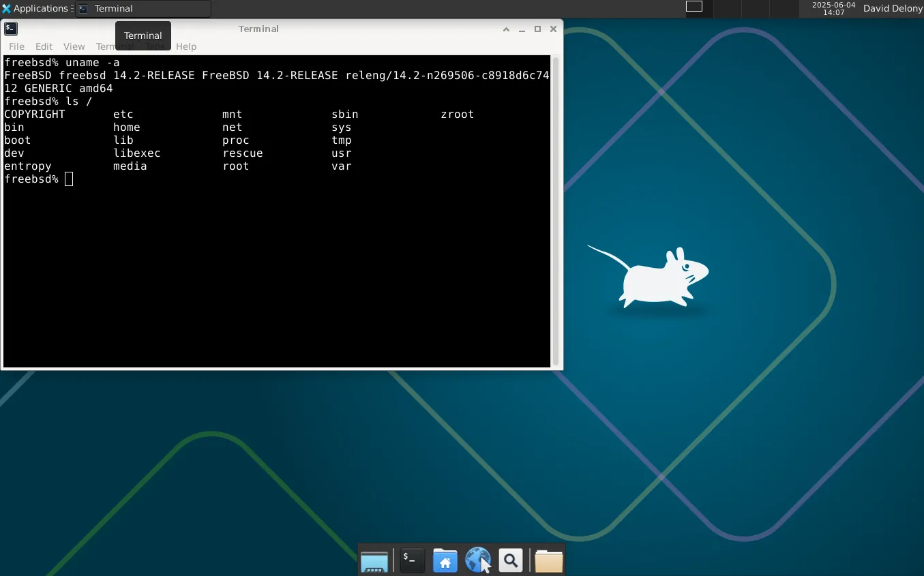The width and height of the screenshot is (924, 576).
Task: Open the web browser globe icon
Action: [477, 560]
